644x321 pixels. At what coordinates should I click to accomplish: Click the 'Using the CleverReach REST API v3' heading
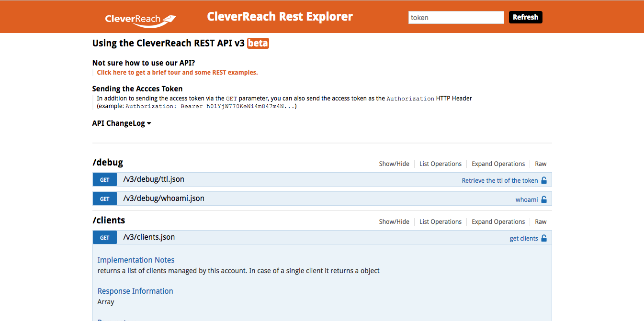[169, 43]
